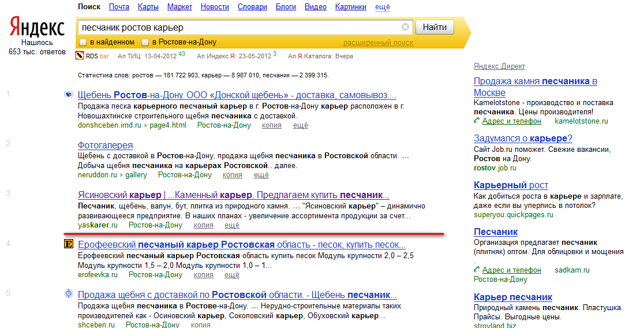Click the Ростов-на-Дону region label on yaskarer.ru result
Image resolution: width=644 pixels, height=328 pixels.
[155, 225]
